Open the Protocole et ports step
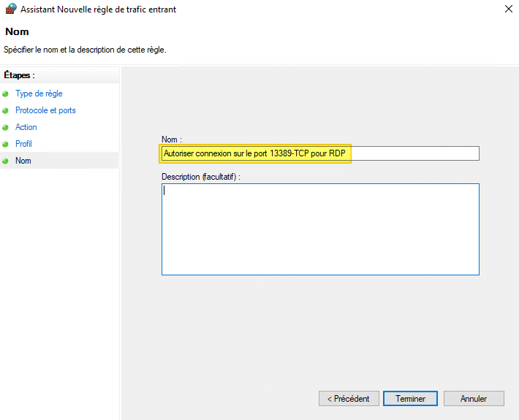The height and width of the screenshot is (420, 519). pyautogui.click(x=45, y=110)
